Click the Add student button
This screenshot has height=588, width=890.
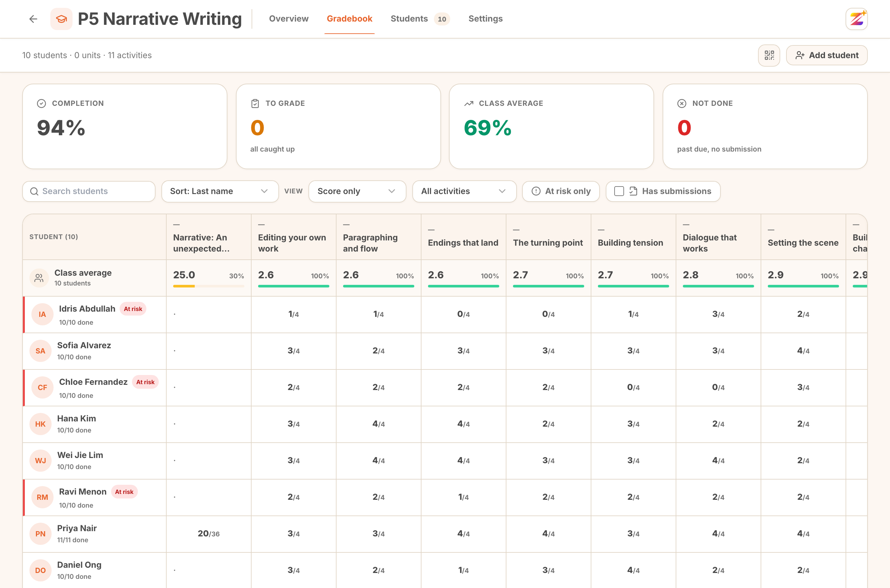[827, 56]
